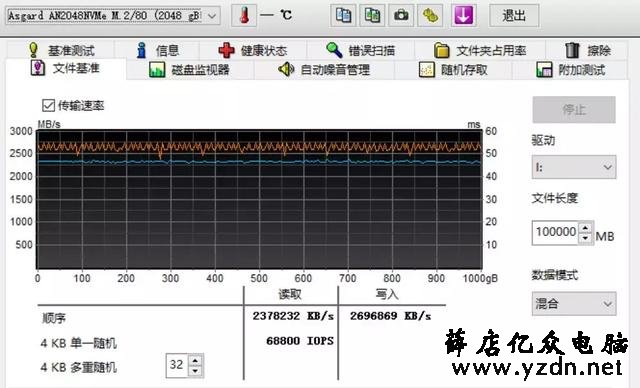Click the copy screenshot toolbar icon

372,16
